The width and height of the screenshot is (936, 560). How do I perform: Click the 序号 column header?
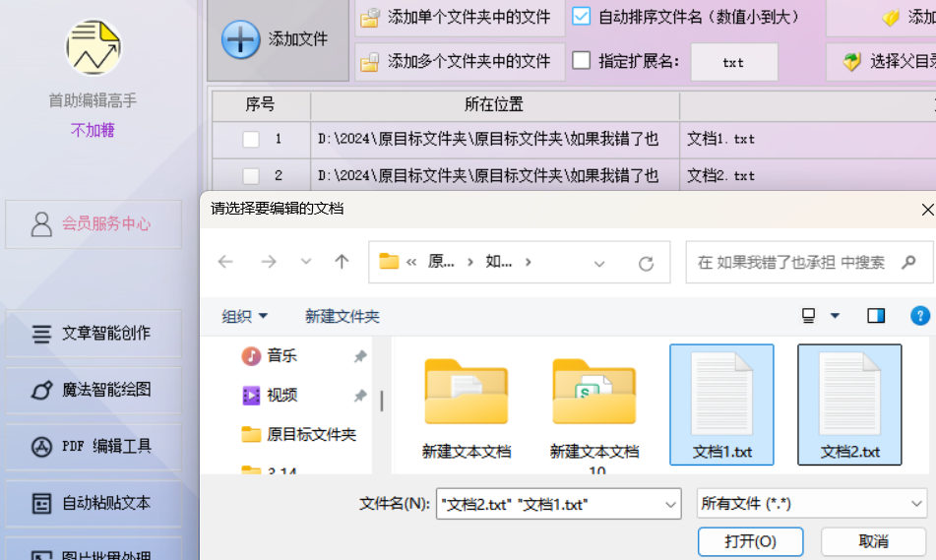[x=261, y=105]
